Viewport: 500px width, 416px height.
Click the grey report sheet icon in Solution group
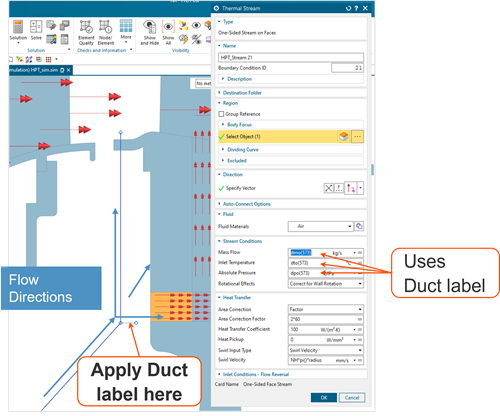[64, 39]
